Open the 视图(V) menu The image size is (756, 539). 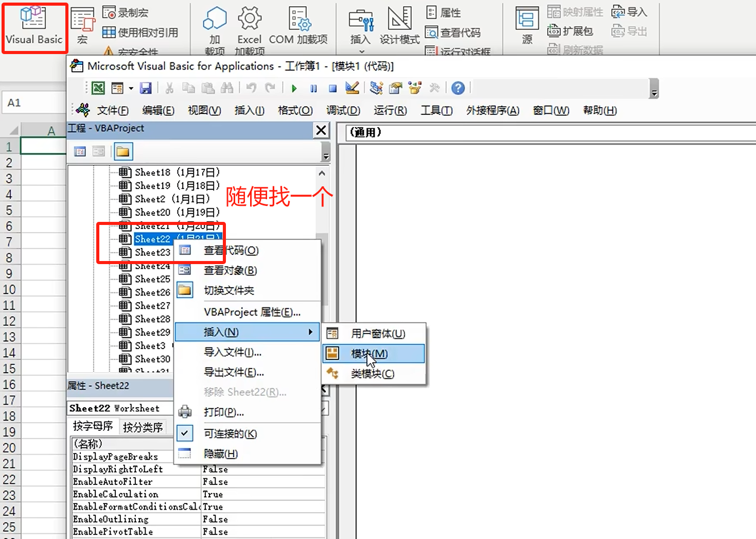click(204, 110)
